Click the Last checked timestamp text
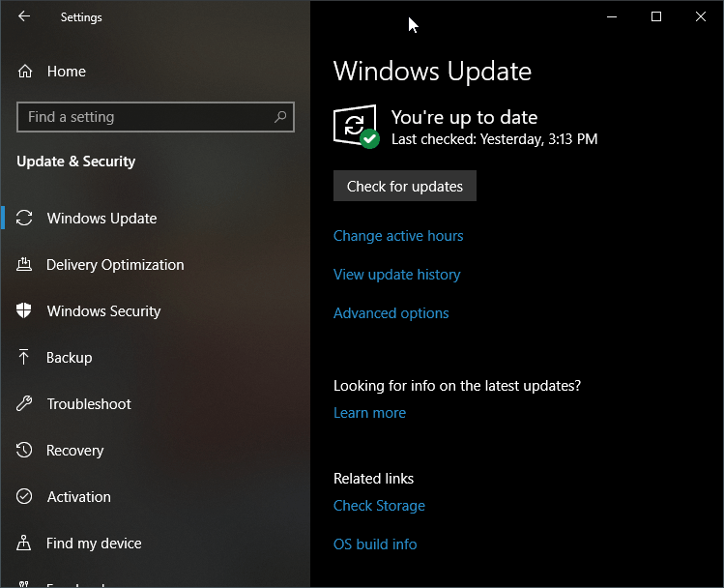 [x=495, y=139]
